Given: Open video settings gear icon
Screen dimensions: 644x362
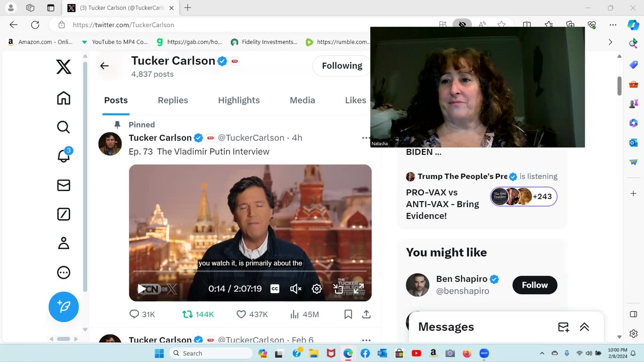Looking at the screenshot, I should [316, 289].
